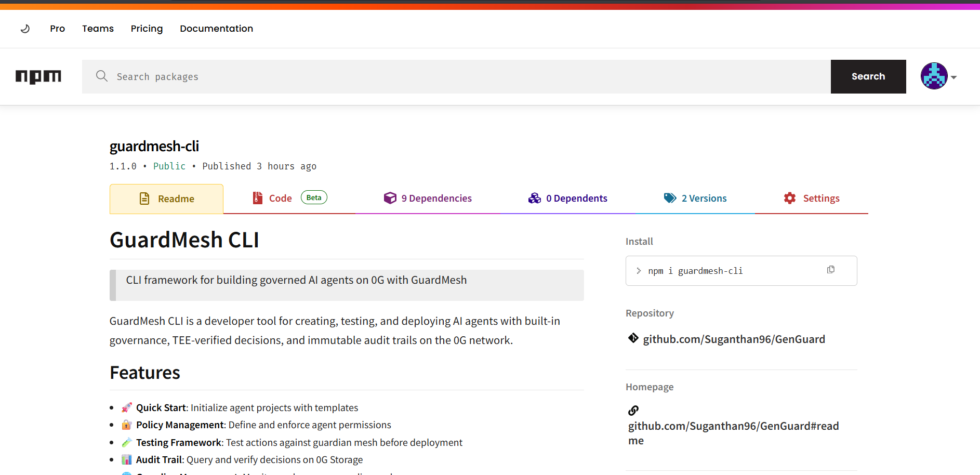Go to Pricing
Image resolution: width=980 pixels, height=475 pixels.
coord(147,29)
